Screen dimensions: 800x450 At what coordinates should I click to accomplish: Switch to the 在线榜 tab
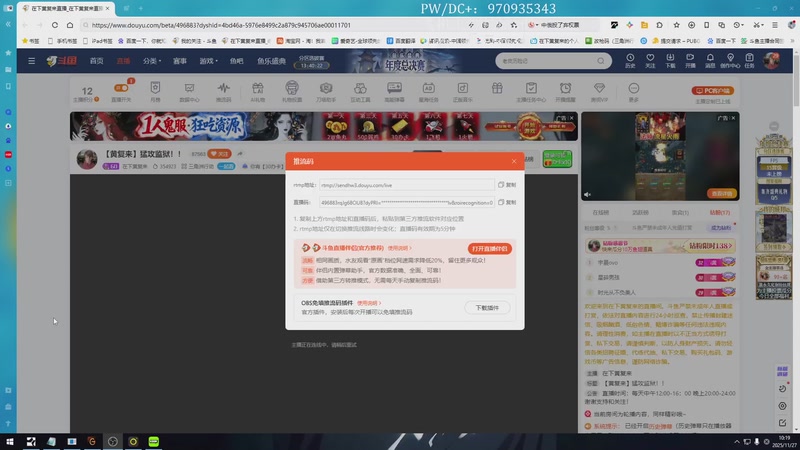pyautogui.click(x=601, y=212)
